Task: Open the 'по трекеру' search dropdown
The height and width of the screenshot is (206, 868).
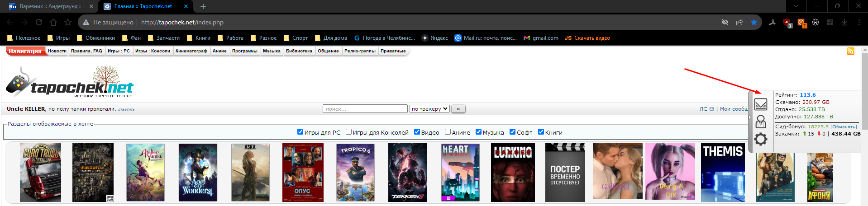Action: point(429,108)
